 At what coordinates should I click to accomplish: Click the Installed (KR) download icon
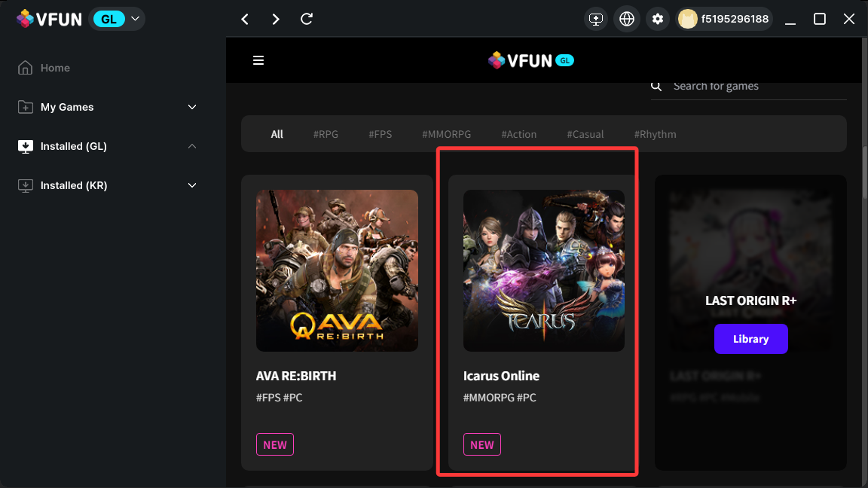coord(25,185)
